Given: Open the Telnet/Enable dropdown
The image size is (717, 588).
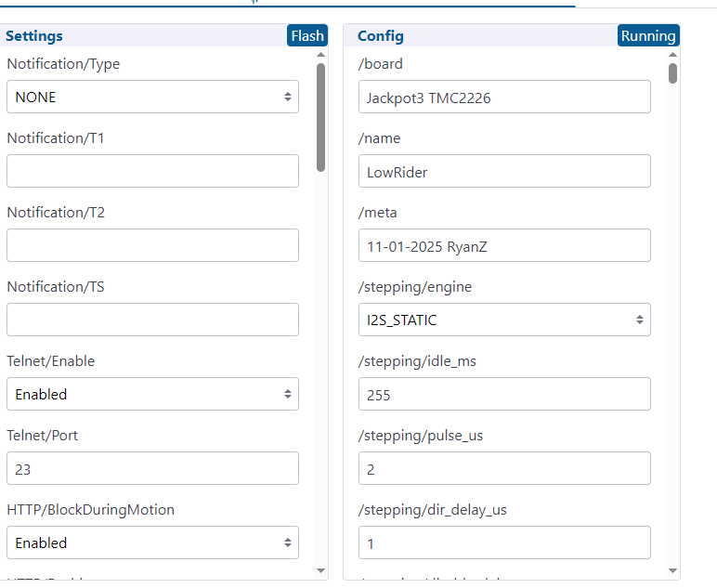Looking at the screenshot, I should (x=152, y=394).
